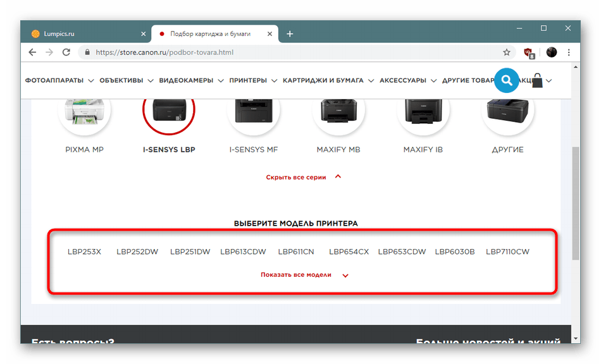Open the АКСЕССУАРЫ menu

tap(403, 80)
